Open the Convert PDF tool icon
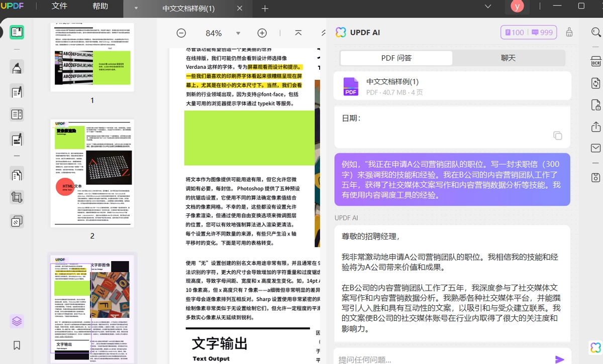The width and height of the screenshot is (603, 364). (x=595, y=83)
